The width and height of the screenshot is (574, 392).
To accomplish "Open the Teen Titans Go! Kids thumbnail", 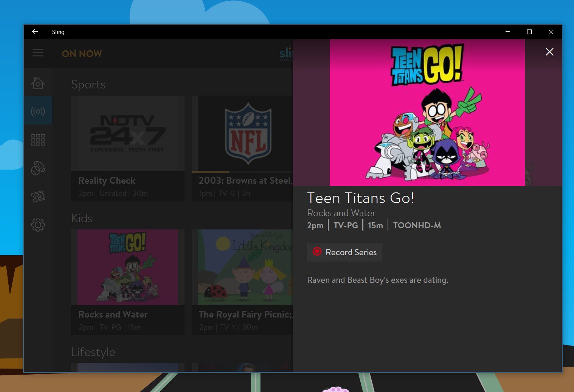I will [128, 267].
